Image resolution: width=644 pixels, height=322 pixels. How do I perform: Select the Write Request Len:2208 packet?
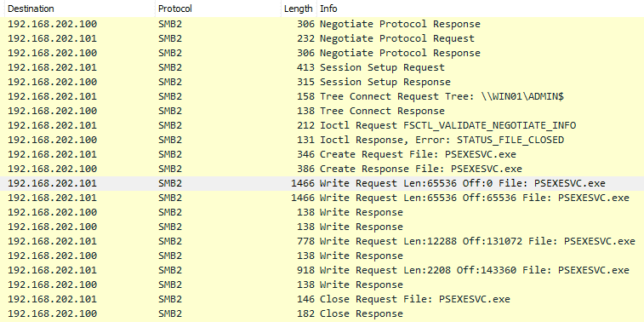tap(322, 270)
